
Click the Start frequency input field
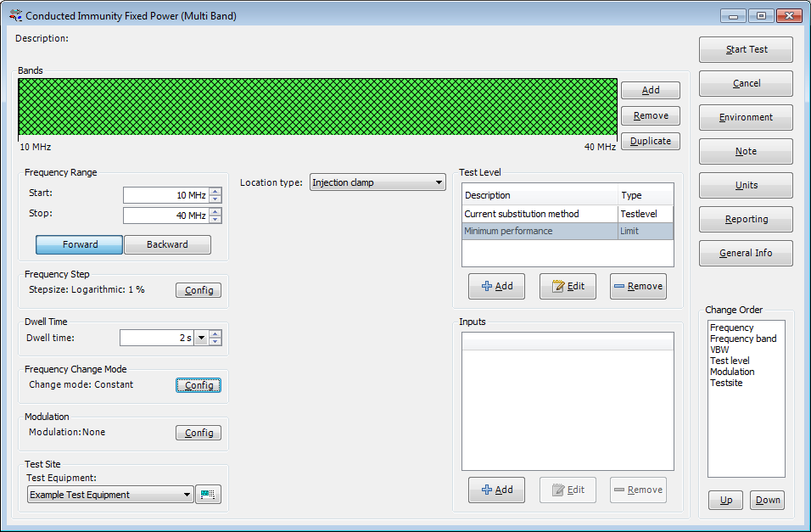(166, 195)
